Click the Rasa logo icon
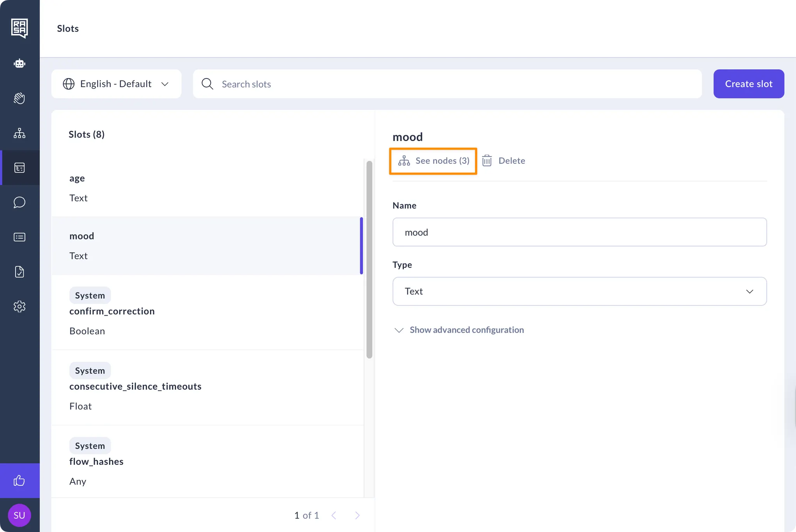Image resolution: width=796 pixels, height=532 pixels. click(19, 28)
